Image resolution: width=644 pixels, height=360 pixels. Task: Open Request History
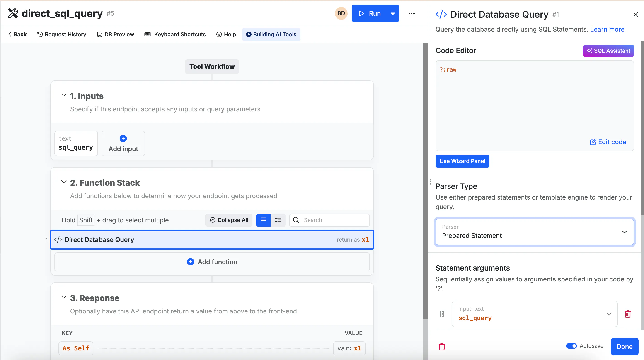pos(62,34)
